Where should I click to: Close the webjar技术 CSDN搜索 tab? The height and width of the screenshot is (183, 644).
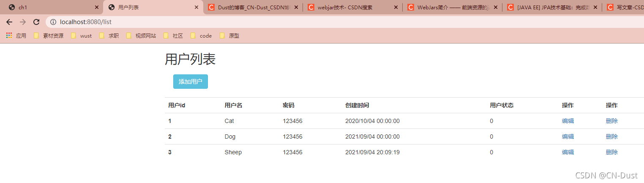(396, 8)
